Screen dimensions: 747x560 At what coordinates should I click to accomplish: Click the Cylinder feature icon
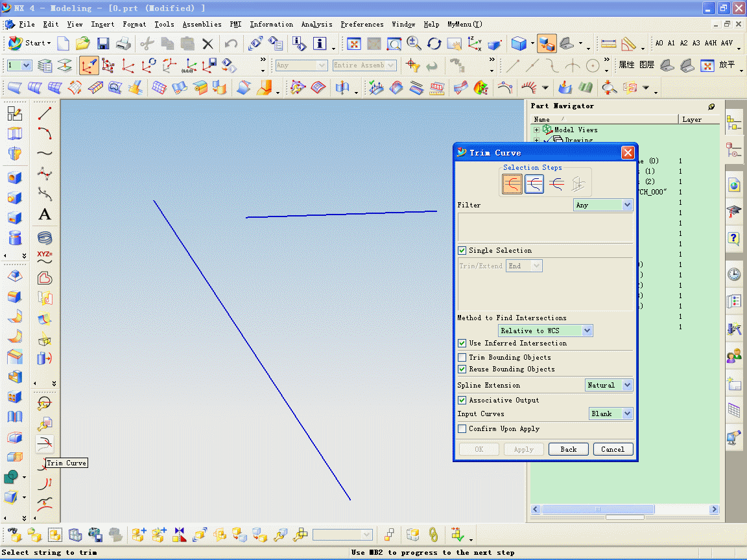pos(15,238)
